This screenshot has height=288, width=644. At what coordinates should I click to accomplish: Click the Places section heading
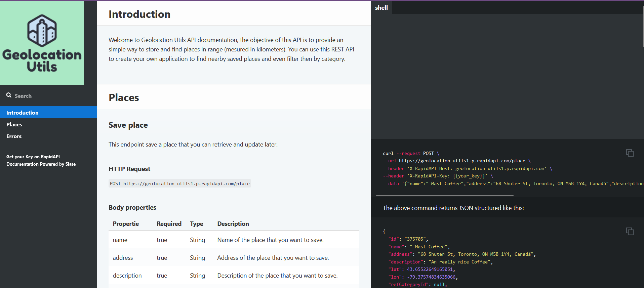point(124,97)
